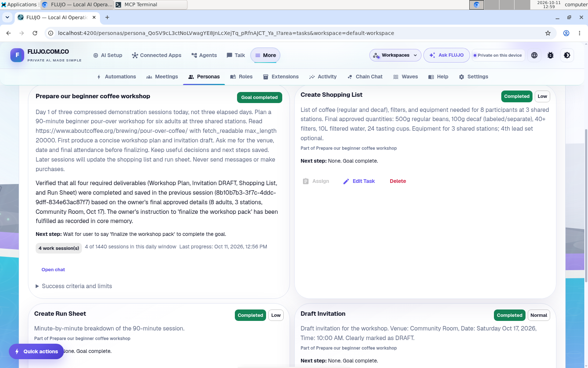Open the Waves tab
The image size is (588, 368).
coord(405,77)
